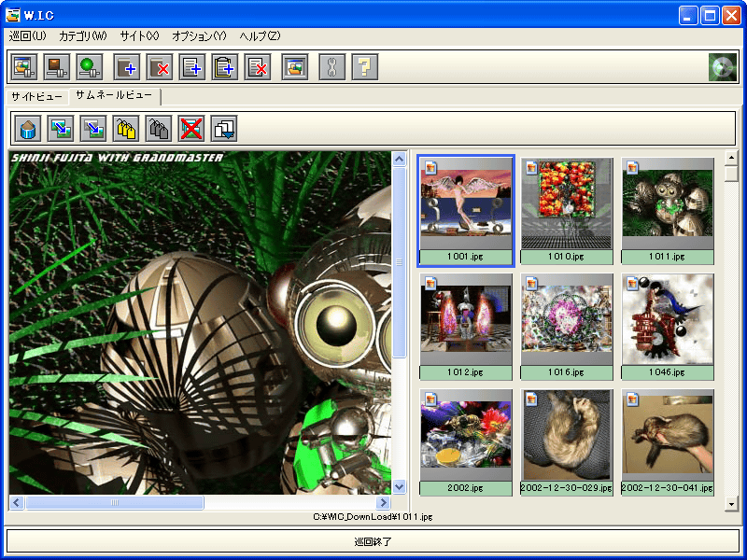Click the preview vertical scrollbar thumb
This screenshot has height=560, width=747.
[x=400, y=262]
